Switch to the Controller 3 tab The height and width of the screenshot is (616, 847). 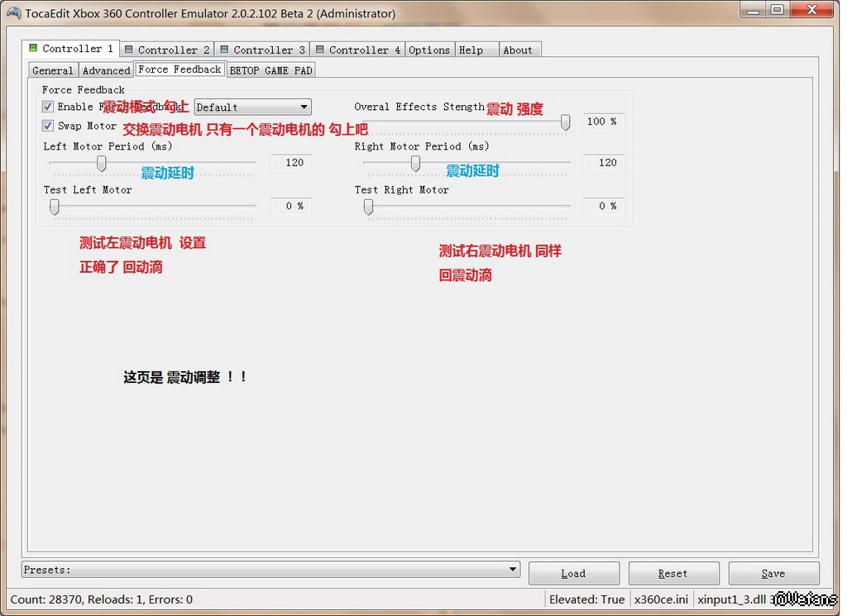[262, 50]
